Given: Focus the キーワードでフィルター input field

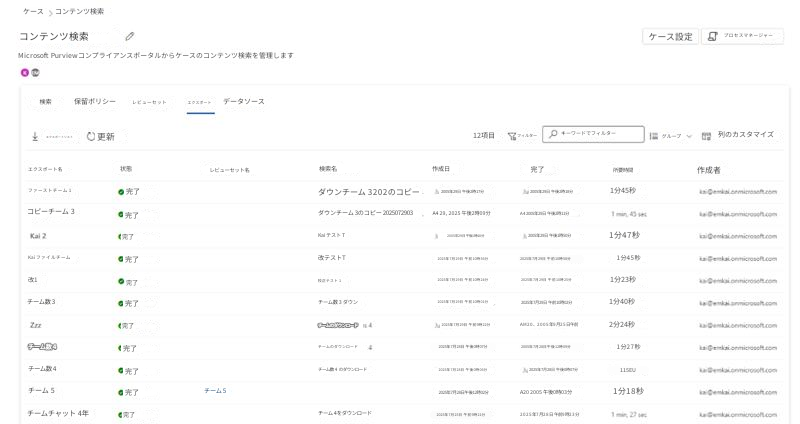Looking at the screenshot, I should [593, 134].
